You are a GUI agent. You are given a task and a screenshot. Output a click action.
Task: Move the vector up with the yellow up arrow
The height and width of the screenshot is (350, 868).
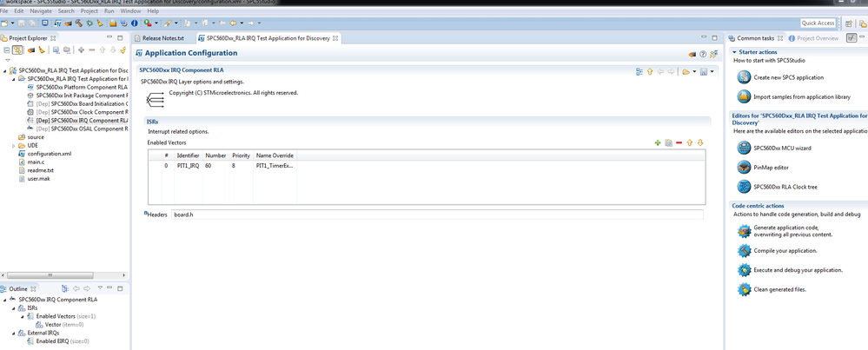tap(689, 142)
